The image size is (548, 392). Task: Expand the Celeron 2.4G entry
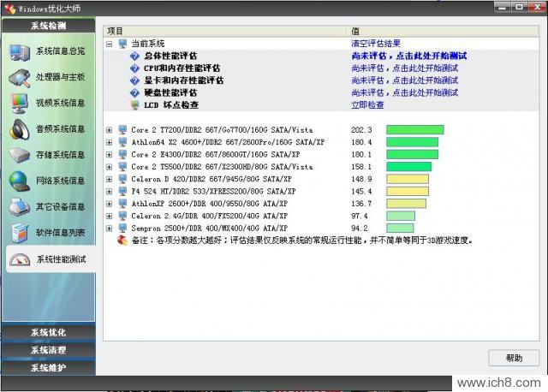click(x=110, y=216)
